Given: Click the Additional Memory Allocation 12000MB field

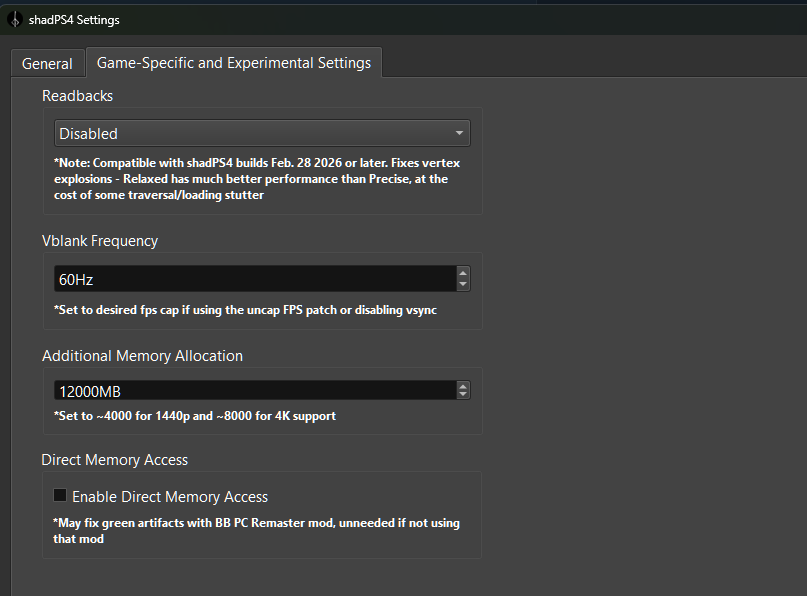Looking at the screenshot, I should pyautogui.click(x=255, y=391).
